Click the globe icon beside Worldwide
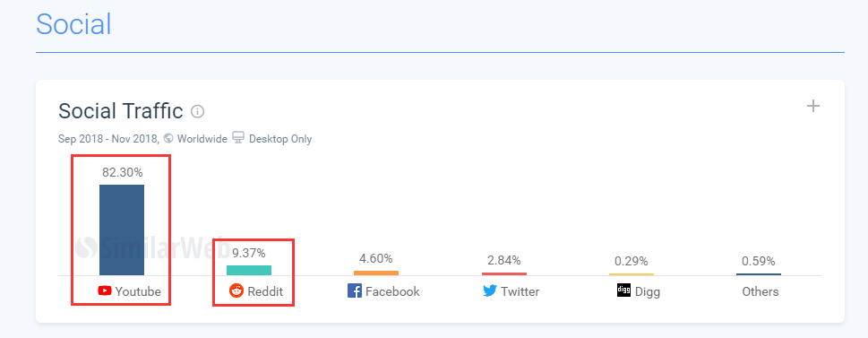Image resolution: width=868 pixels, height=338 pixels. tap(168, 138)
